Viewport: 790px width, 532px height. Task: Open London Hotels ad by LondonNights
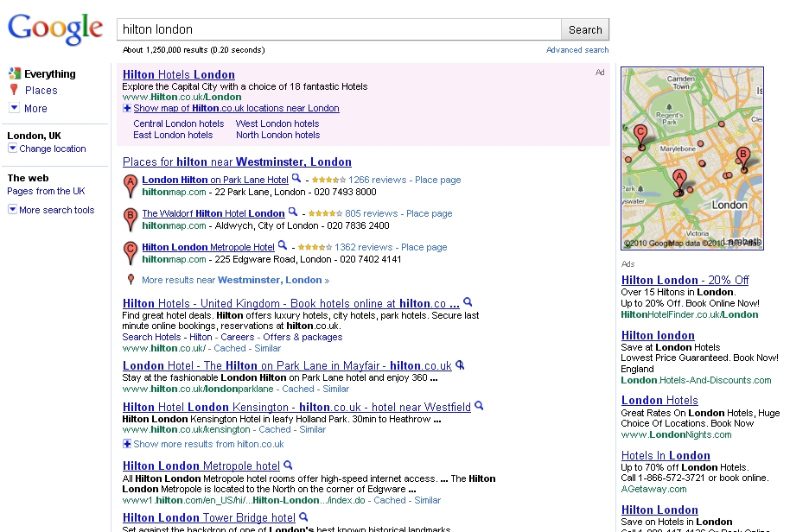(x=659, y=401)
